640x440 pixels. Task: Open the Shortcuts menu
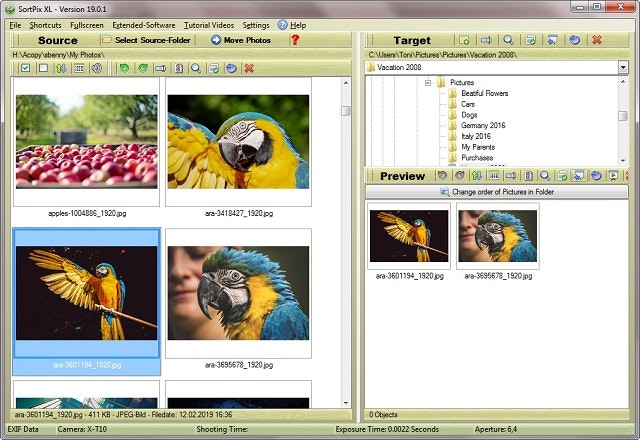(x=45, y=25)
